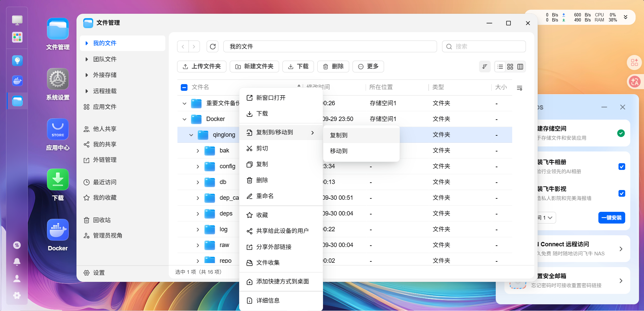Go back with the left navigation arrow
Screen dimensions: 644x311
(183, 47)
